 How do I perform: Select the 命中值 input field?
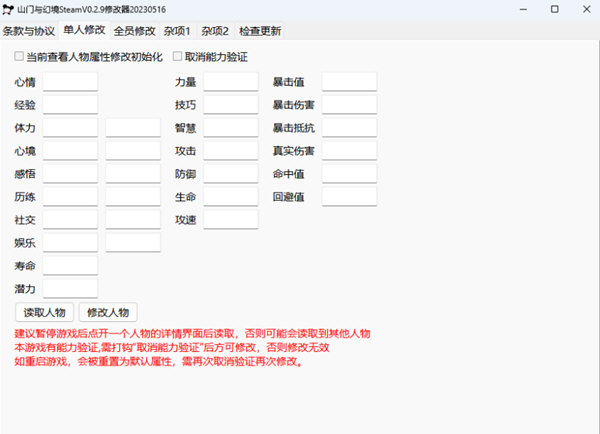click(x=350, y=173)
